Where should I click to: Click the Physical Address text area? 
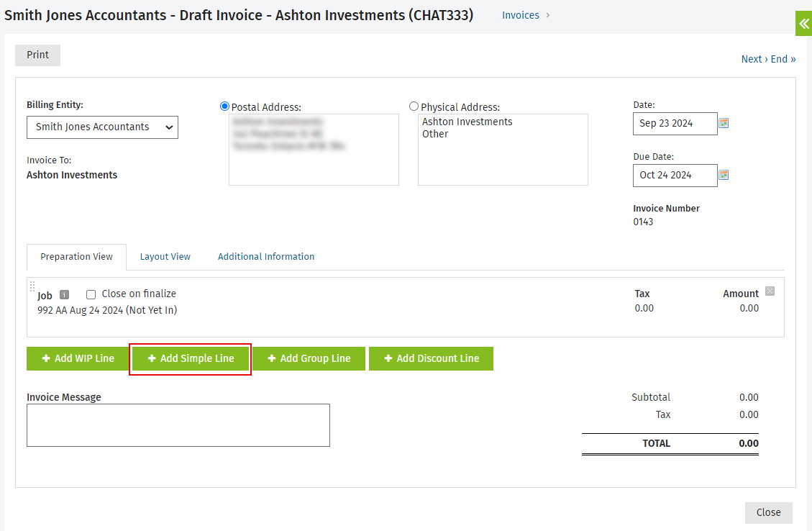(503, 150)
